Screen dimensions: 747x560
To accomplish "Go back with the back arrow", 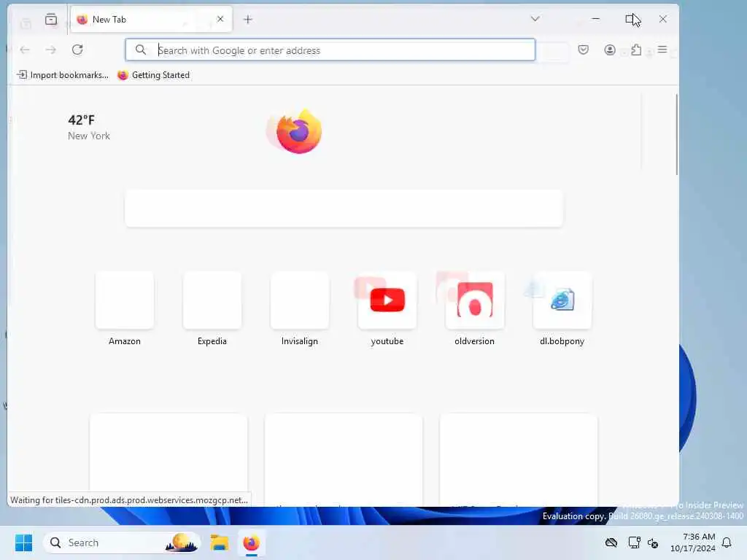I will [x=25, y=50].
